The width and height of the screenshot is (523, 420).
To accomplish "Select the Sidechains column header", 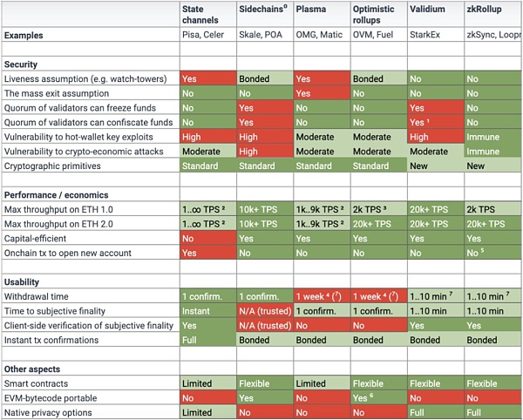I will pyautogui.click(x=262, y=10).
